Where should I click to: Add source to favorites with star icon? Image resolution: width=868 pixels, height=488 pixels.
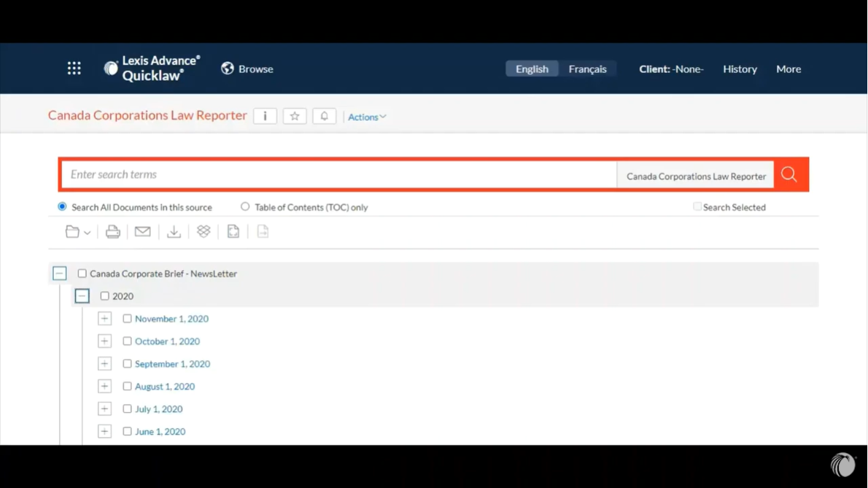(x=295, y=116)
